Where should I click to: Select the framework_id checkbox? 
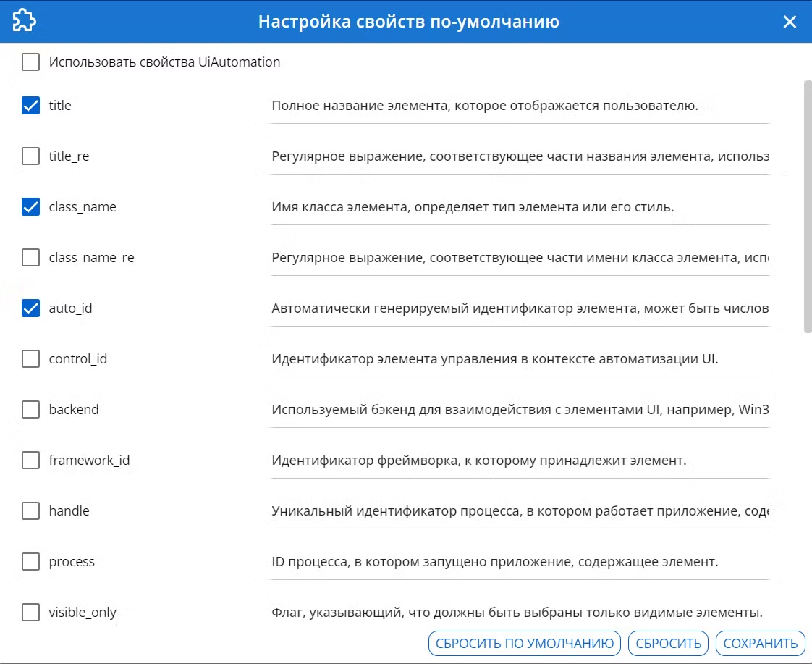[x=30, y=460]
